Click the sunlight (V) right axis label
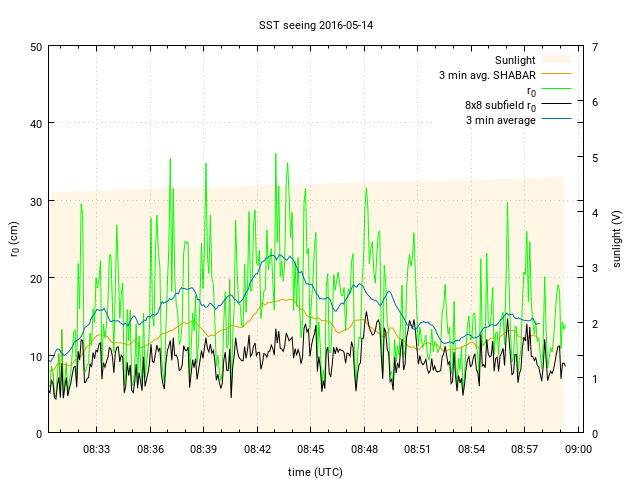Viewport: 640px width, 480px height. tap(617, 240)
